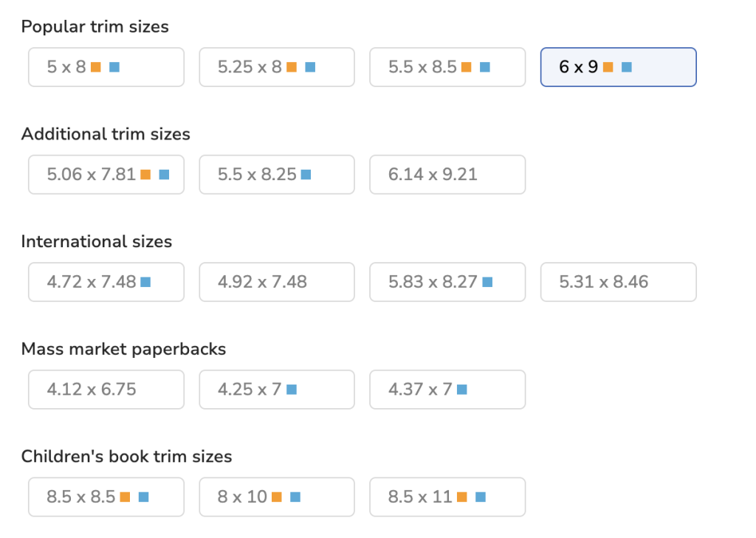Select the 5 x 8 trim size
The image size is (756, 538).
[106, 67]
